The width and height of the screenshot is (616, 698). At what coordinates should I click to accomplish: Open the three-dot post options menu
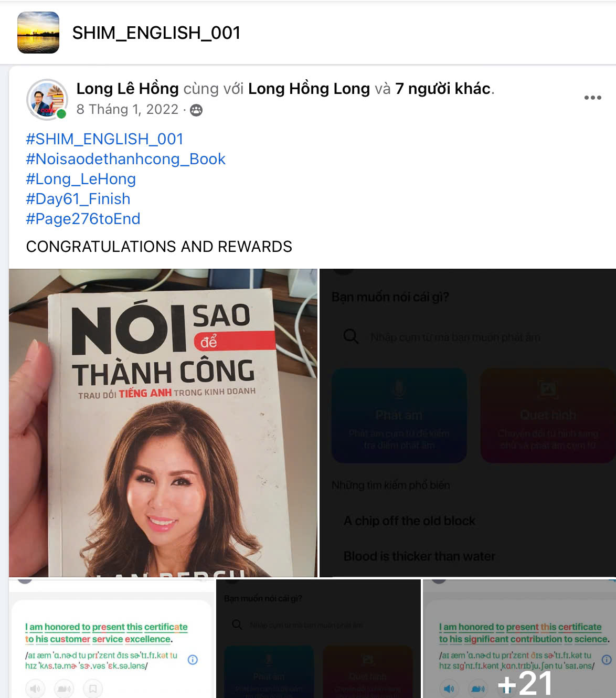(x=592, y=98)
